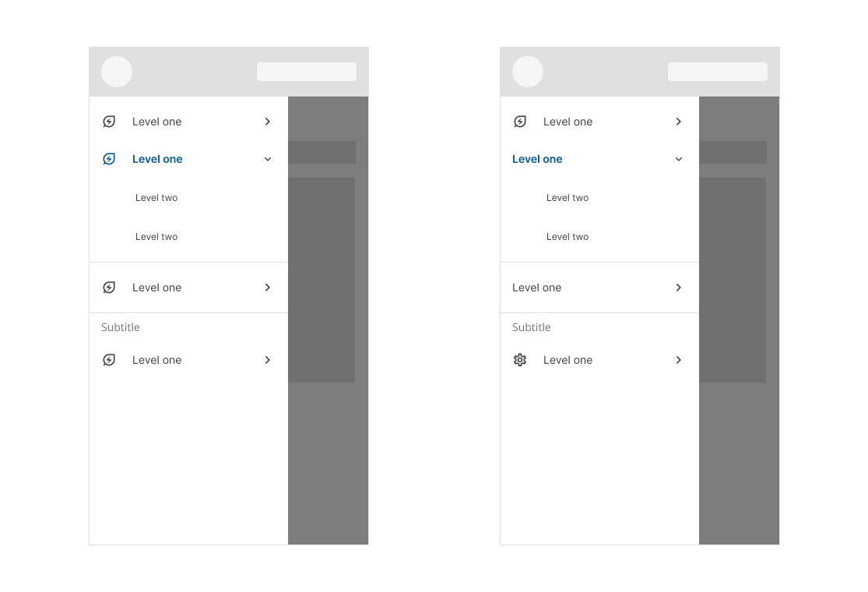Viewport: 868px width, 592px height.
Task: Click the icon-less gray Level one label at right
Action: (536, 287)
